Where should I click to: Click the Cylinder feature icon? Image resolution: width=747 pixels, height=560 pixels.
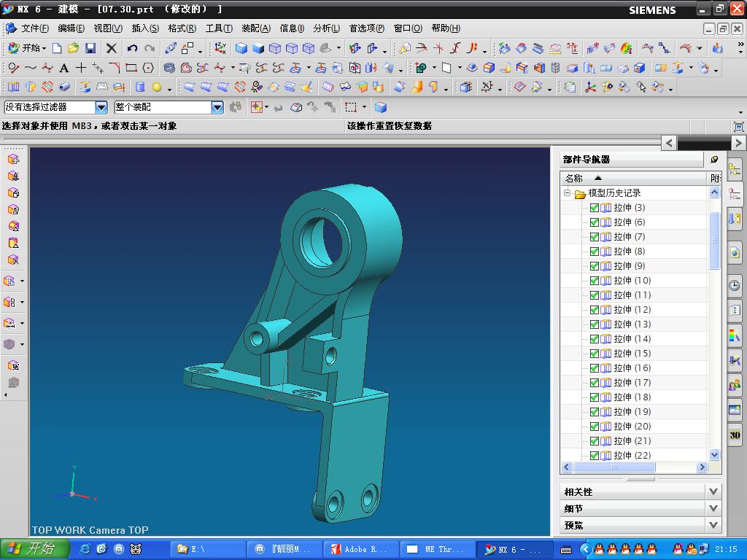pos(140,87)
